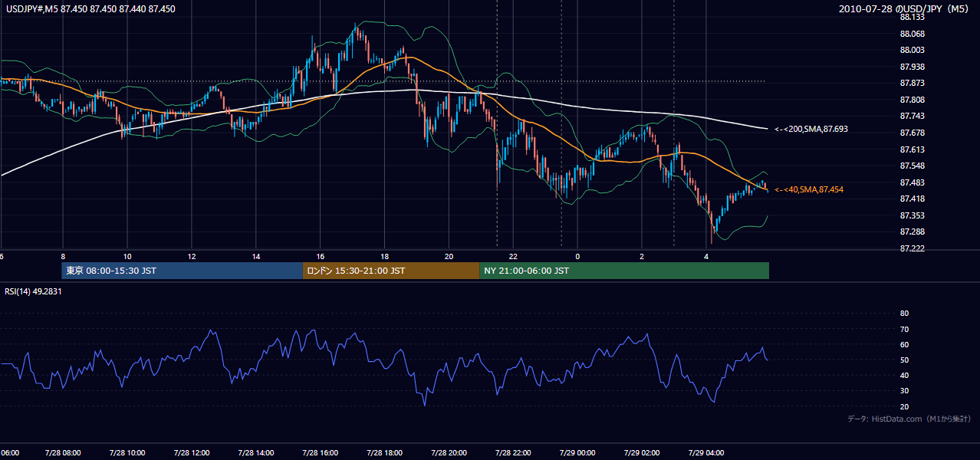
Task: Click price level 87.873 on the axis
Action: click(x=912, y=83)
